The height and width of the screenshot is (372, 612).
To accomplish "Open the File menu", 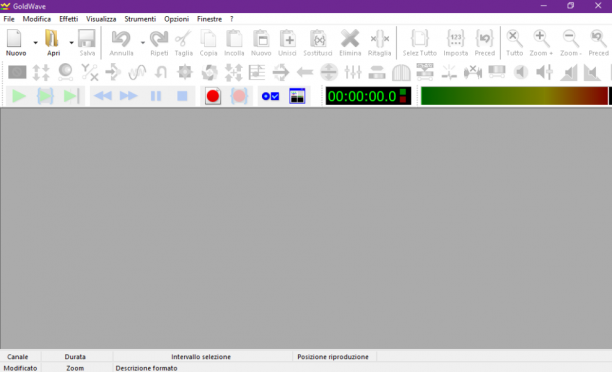I will tap(9, 19).
